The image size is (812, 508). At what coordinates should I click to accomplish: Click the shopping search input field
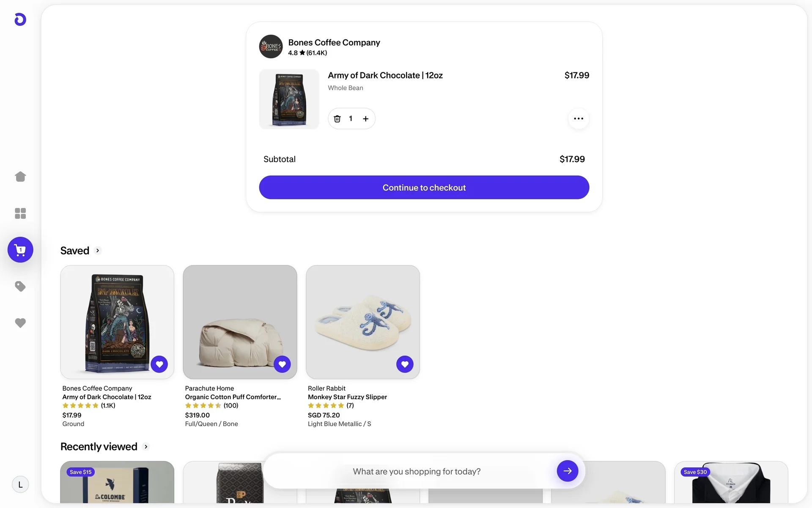point(417,472)
